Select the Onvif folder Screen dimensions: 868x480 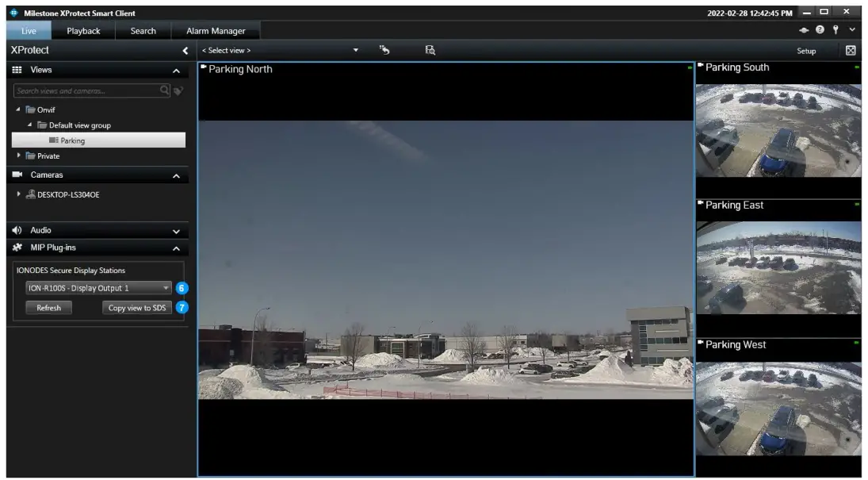[40, 109]
